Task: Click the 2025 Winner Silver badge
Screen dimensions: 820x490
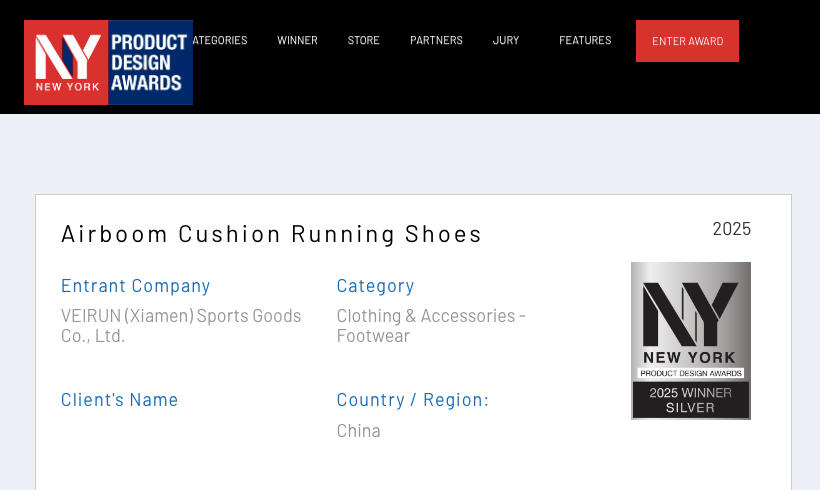Action: point(691,341)
